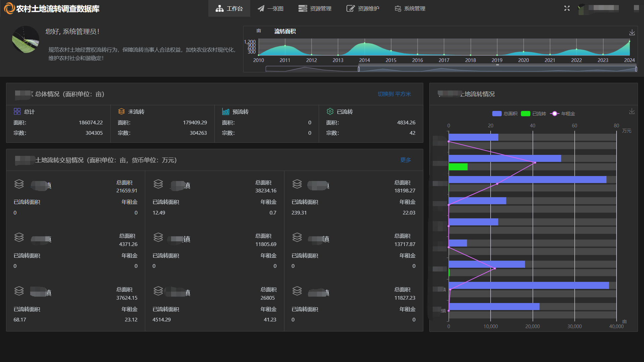Viewport: 644px width, 362px height.
Task: Open the 系统管理 menu
Action: pyautogui.click(x=410, y=8)
